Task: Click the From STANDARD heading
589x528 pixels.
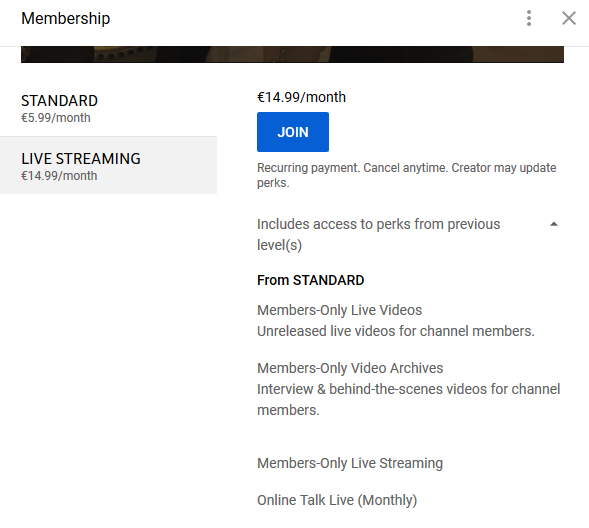Action: click(x=310, y=280)
